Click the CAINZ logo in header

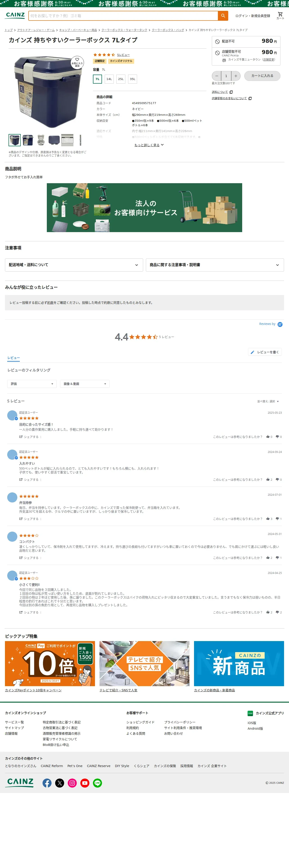(15, 16)
